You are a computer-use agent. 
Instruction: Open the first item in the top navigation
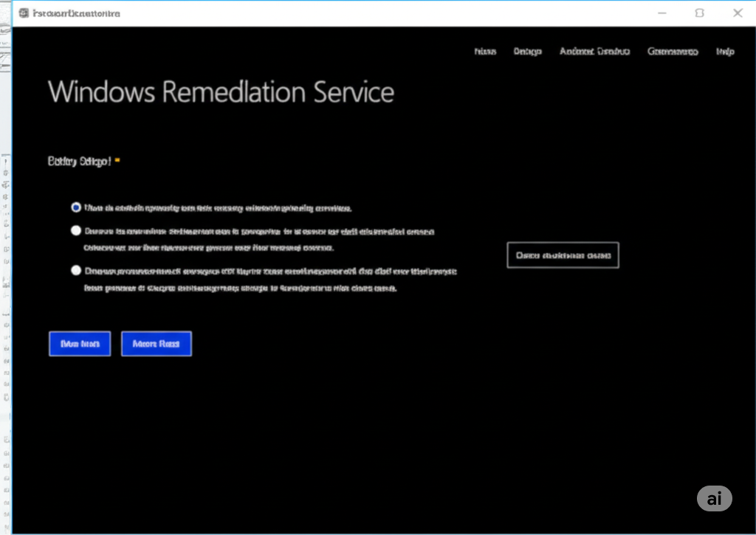(485, 51)
